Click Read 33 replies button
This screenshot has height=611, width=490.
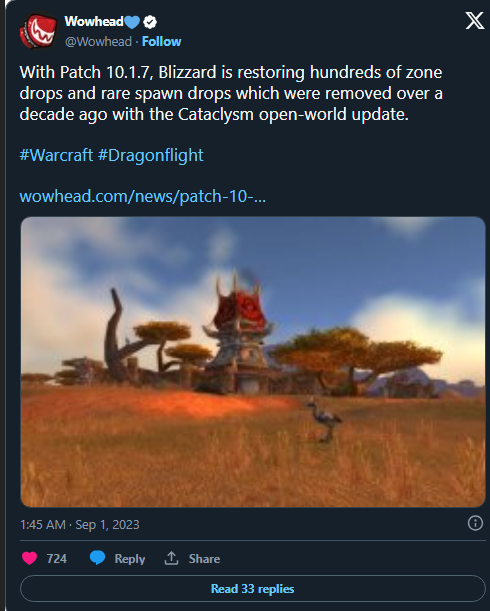click(253, 588)
